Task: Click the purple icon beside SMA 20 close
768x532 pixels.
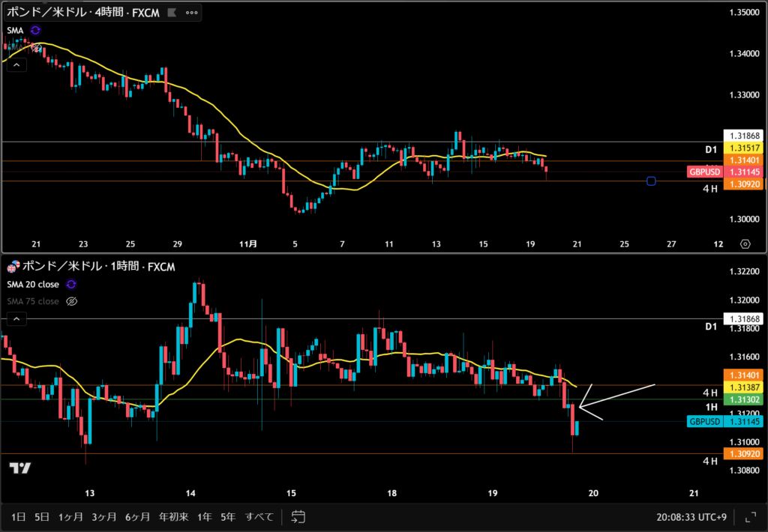Action: coord(71,284)
